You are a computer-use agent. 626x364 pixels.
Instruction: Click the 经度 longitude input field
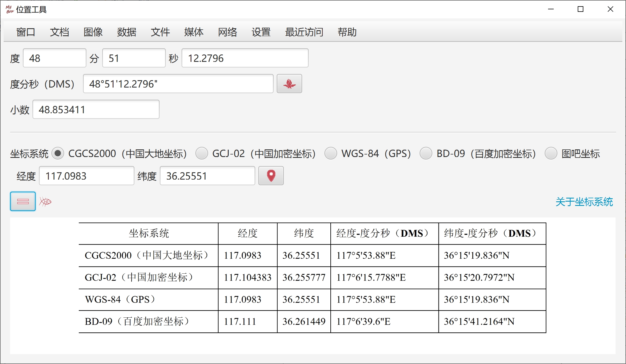87,176
